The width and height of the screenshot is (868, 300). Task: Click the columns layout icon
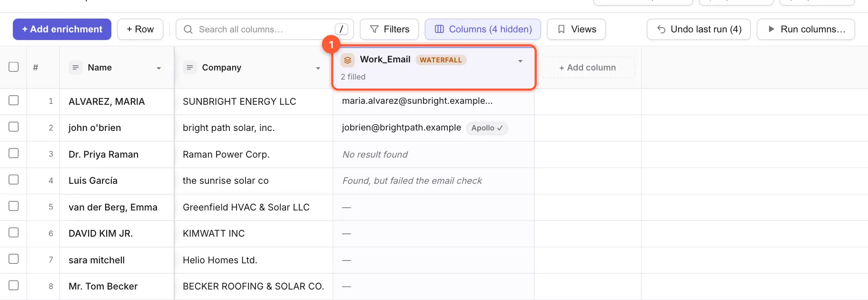[x=439, y=30]
